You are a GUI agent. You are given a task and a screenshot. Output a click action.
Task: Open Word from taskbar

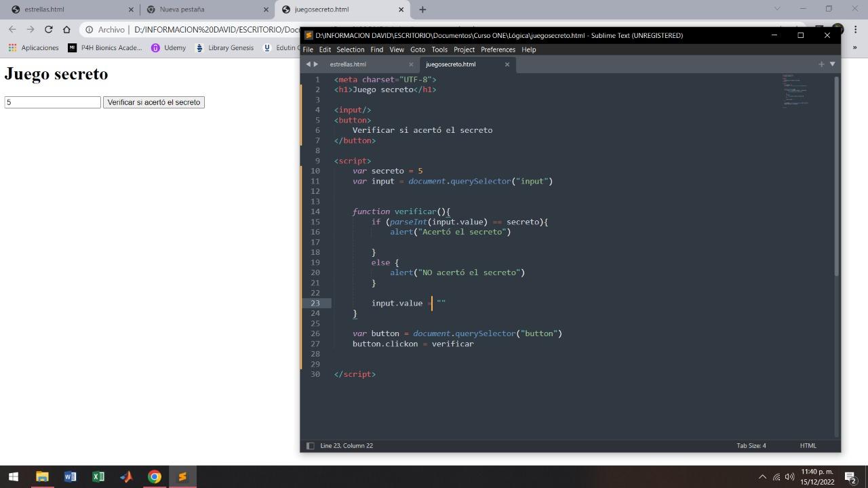click(x=70, y=476)
